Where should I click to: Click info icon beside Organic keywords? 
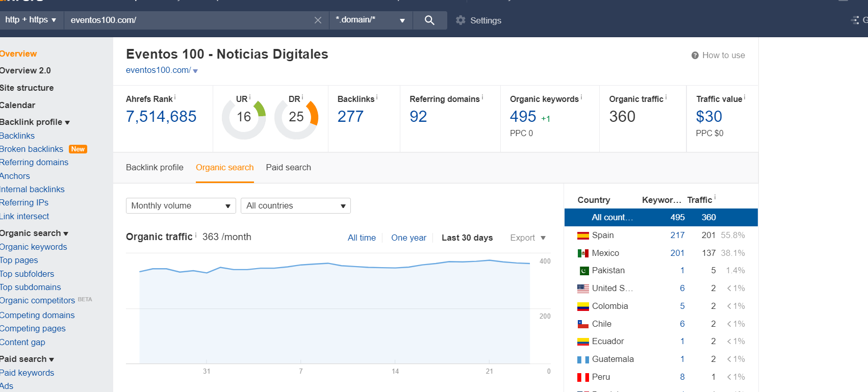[581, 97]
